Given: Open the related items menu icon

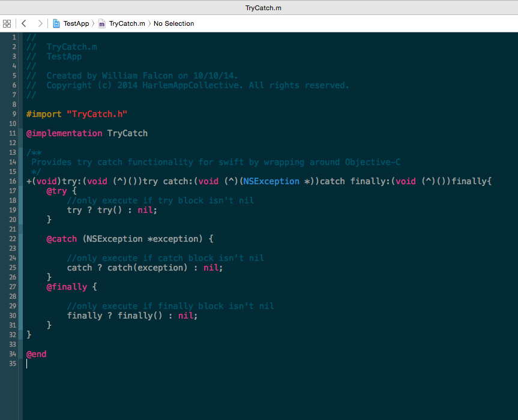Looking at the screenshot, I should tap(7, 23).
